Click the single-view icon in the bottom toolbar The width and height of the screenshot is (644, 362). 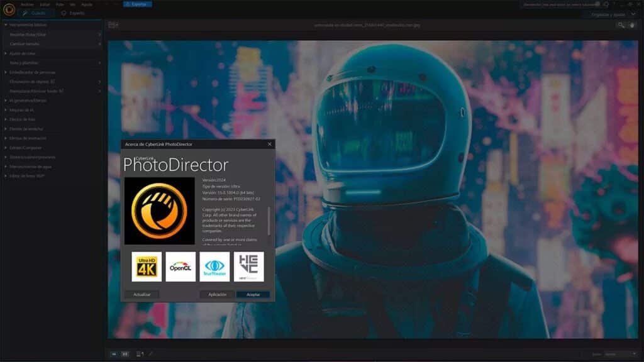point(114,354)
